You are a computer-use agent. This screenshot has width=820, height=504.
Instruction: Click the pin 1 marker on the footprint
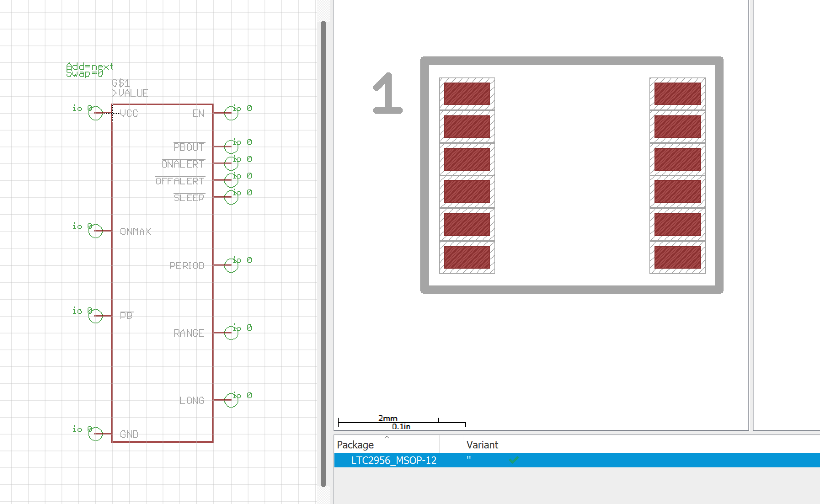[x=387, y=93]
